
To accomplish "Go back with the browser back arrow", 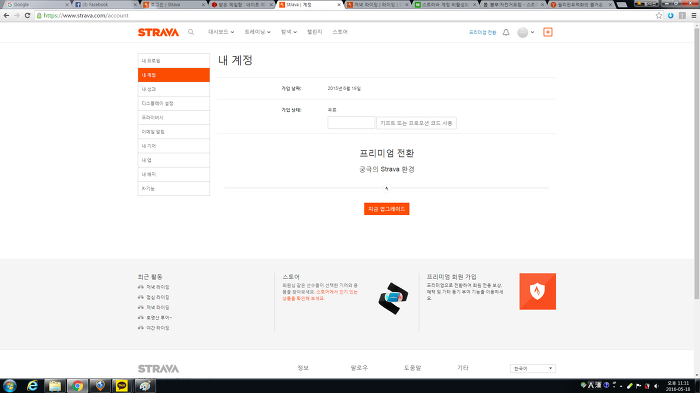I will [6, 15].
